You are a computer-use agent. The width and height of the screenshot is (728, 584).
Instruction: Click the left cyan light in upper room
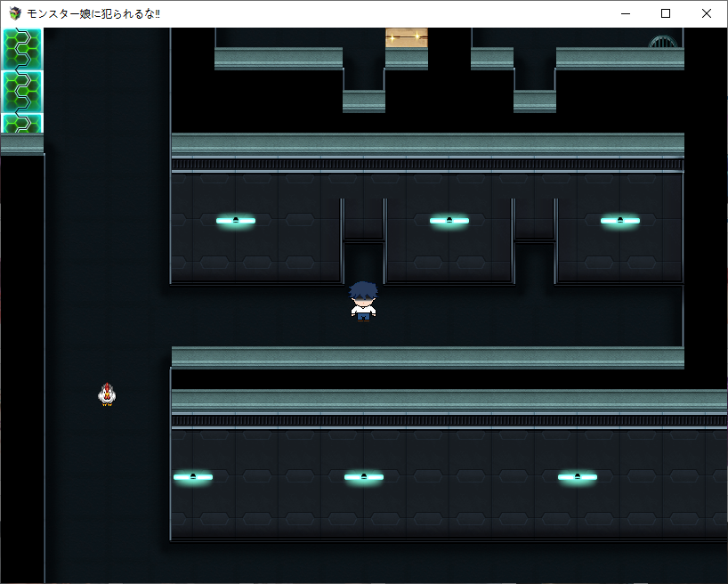236,220
